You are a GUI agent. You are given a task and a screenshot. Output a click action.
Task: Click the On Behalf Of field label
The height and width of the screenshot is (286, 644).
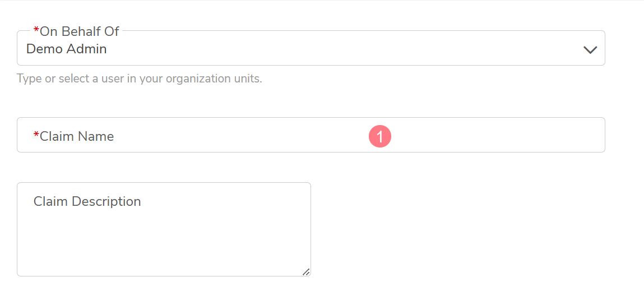click(x=79, y=31)
